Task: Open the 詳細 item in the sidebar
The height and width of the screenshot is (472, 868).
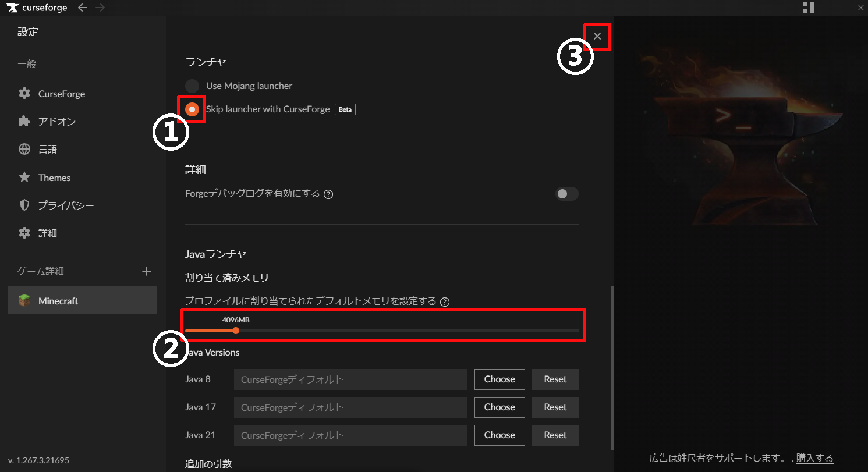Action: (83, 233)
